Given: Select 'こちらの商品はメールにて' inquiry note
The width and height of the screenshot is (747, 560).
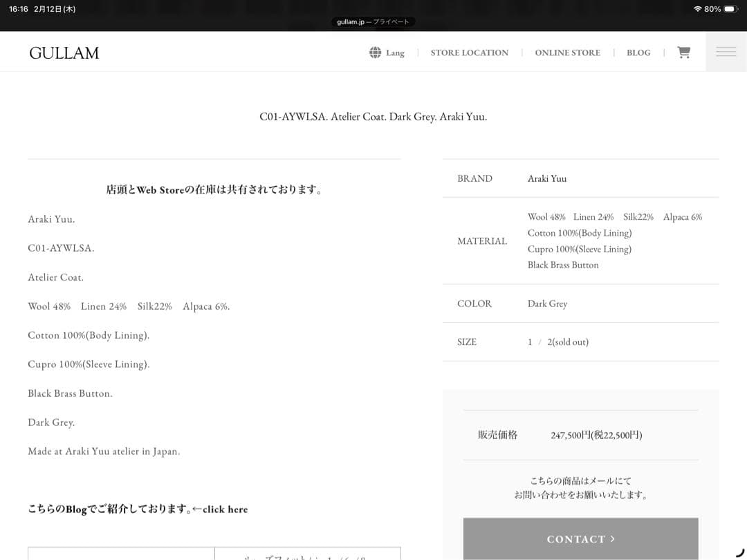Looking at the screenshot, I should [x=581, y=481].
